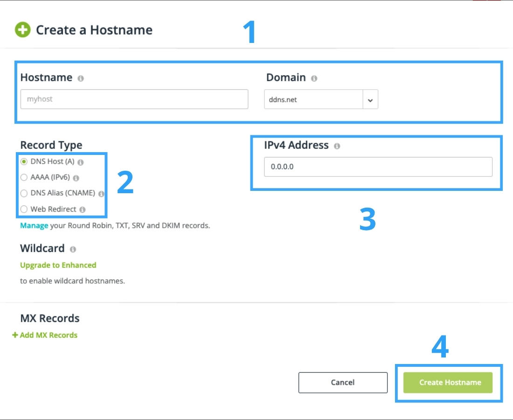Click the plus icon before Add MX Records

pos(14,335)
